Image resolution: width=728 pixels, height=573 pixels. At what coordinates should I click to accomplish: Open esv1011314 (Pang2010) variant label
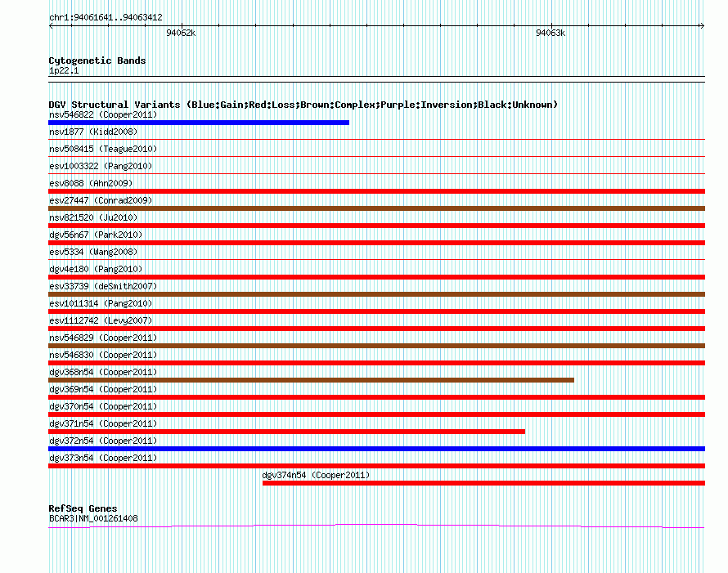click(101, 303)
